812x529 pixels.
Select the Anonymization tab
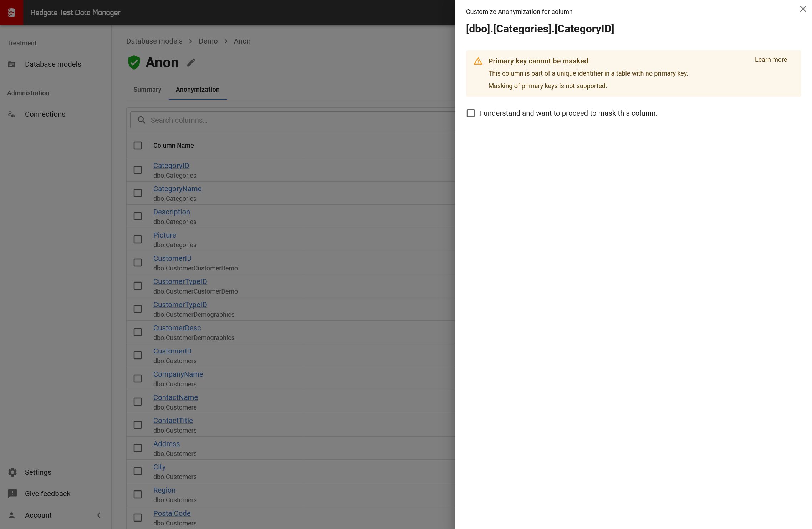[x=198, y=90]
